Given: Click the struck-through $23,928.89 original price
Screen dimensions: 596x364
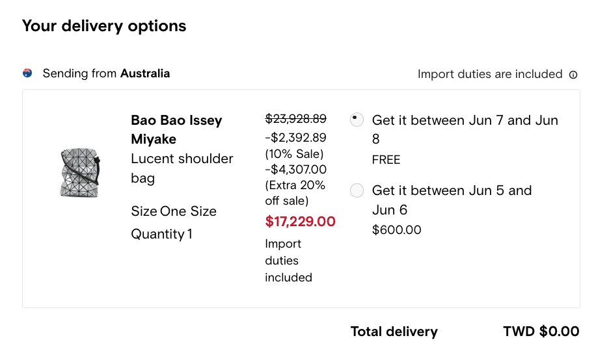Looking at the screenshot, I should [295, 119].
